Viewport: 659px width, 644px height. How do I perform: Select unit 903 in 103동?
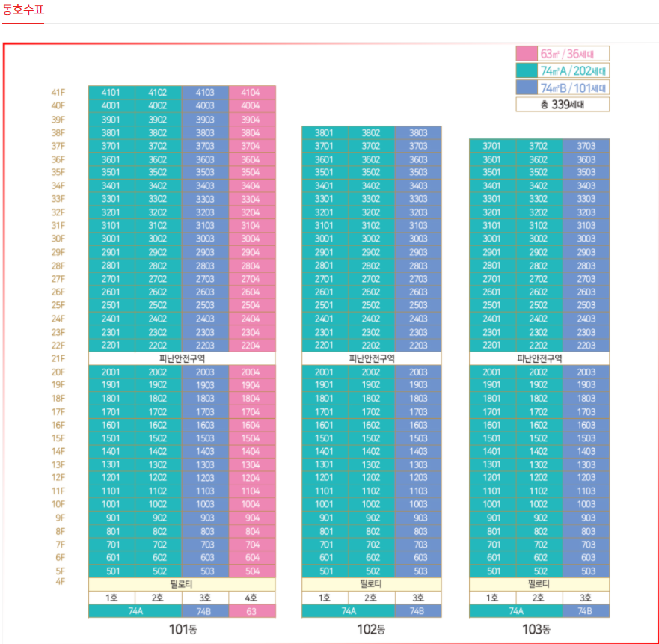(x=586, y=518)
